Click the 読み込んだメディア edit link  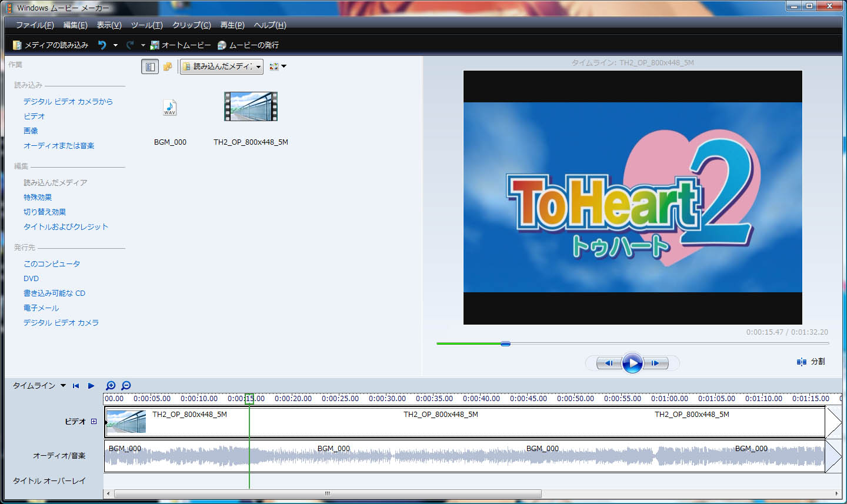pos(55,182)
